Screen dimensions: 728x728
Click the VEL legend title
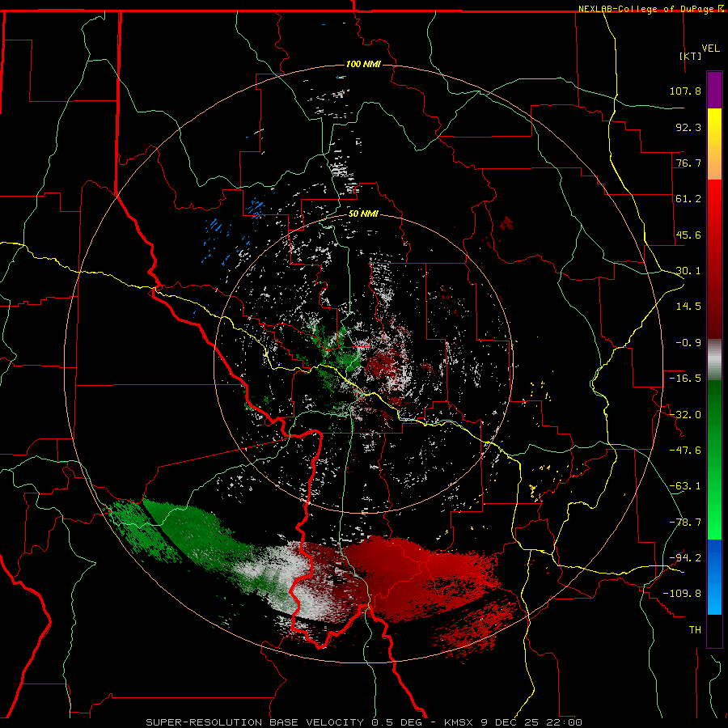tap(710, 49)
